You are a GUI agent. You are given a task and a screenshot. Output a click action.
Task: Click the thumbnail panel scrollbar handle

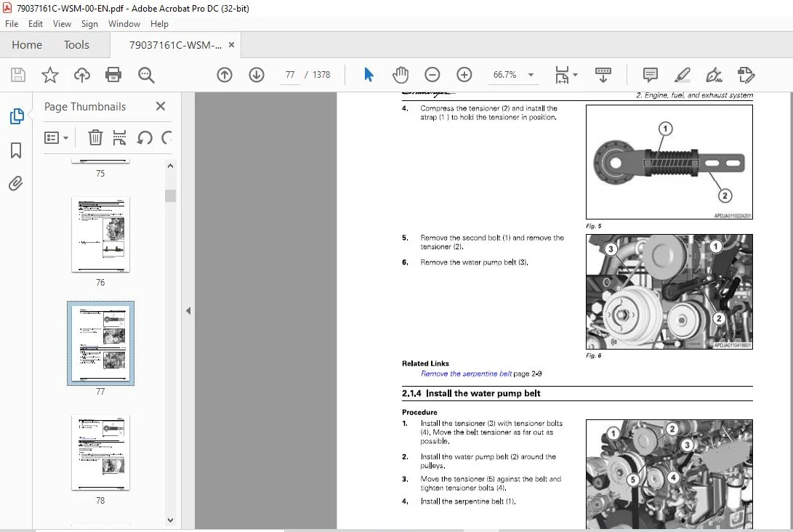tap(170, 196)
